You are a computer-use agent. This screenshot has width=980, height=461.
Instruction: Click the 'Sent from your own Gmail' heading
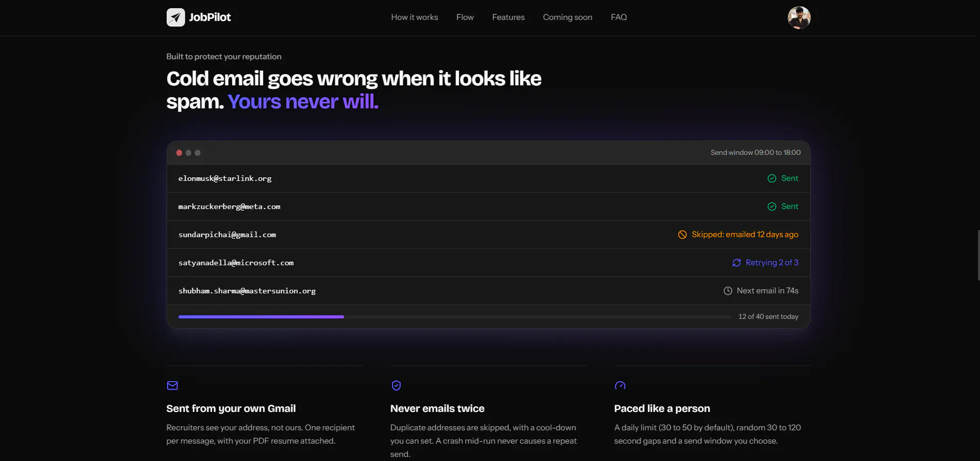tap(231, 408)
